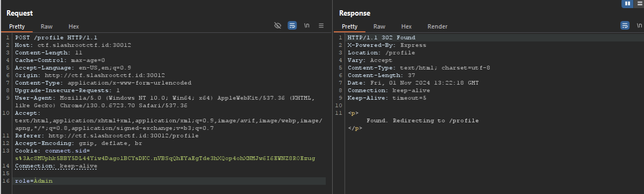
Task: Click the Upgrade-Insecure-Requests header
Action: 67,90
